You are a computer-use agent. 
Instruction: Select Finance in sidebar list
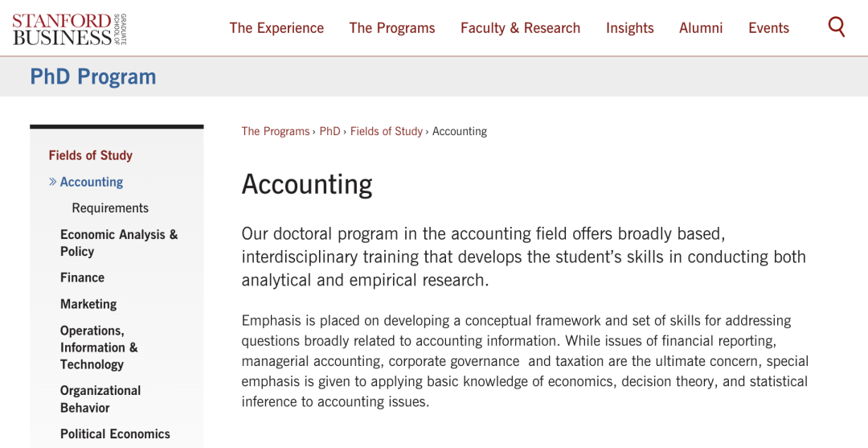[82, 277]
